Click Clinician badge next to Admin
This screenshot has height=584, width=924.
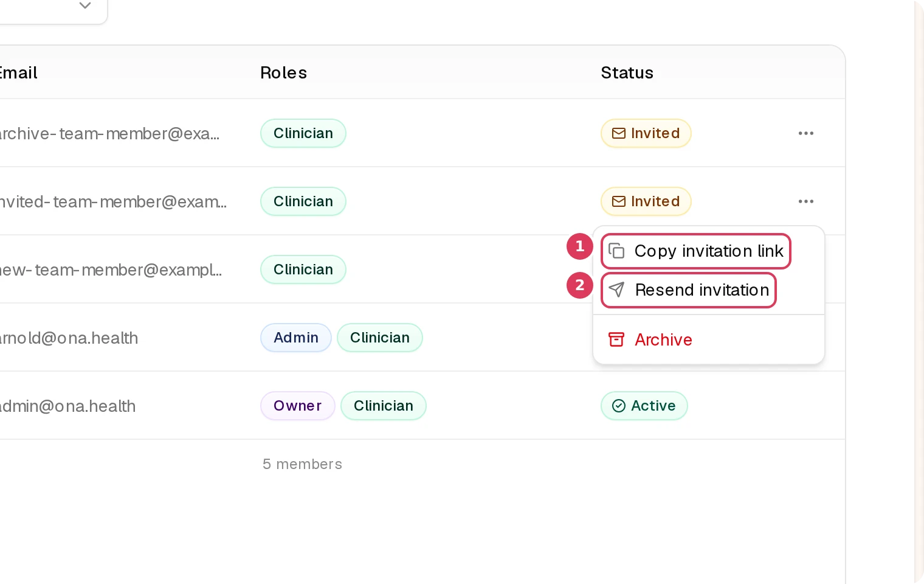[x=380, y=338]
